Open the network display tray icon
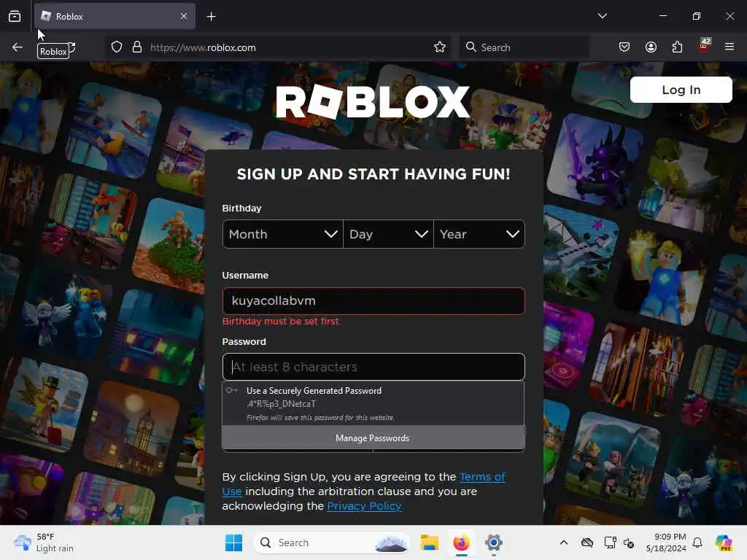Screen dimensions: 747x560 610,542
